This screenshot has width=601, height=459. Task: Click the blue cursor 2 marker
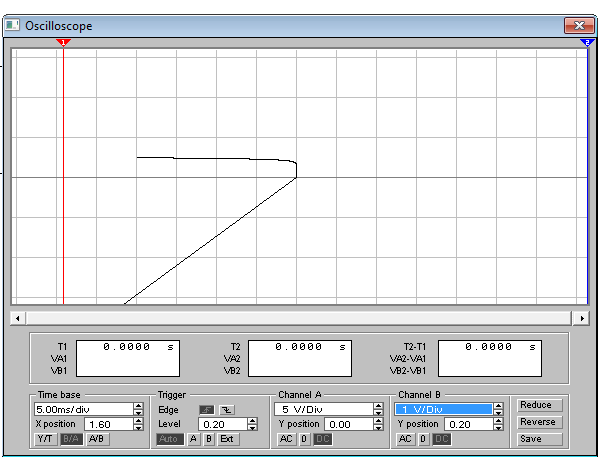[587, 43]
